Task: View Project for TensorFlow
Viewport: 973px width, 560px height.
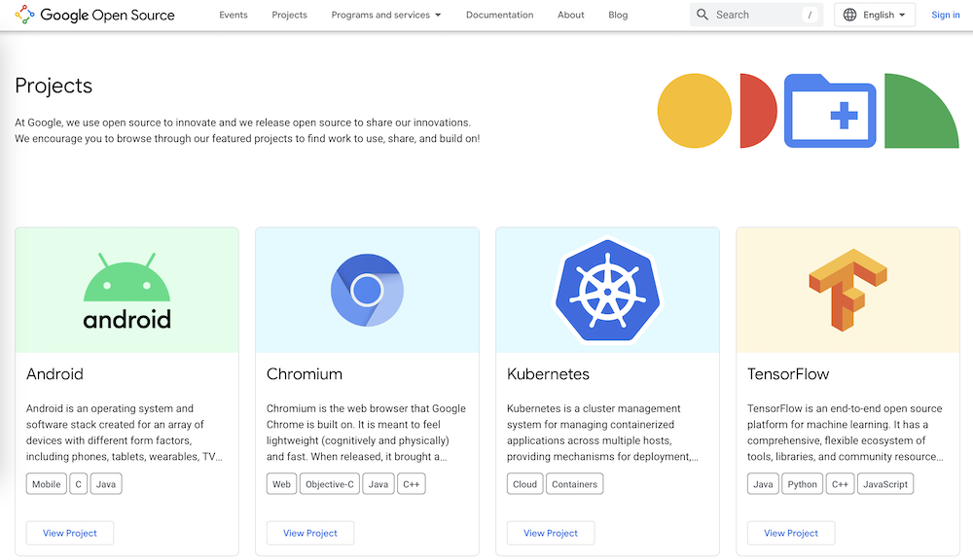Action: [x=791, y=533]
